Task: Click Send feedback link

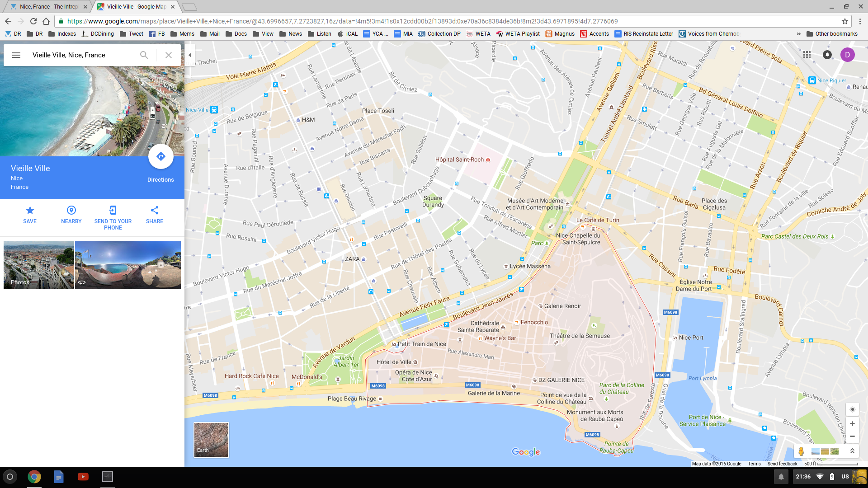Action: tap(782, 464)
